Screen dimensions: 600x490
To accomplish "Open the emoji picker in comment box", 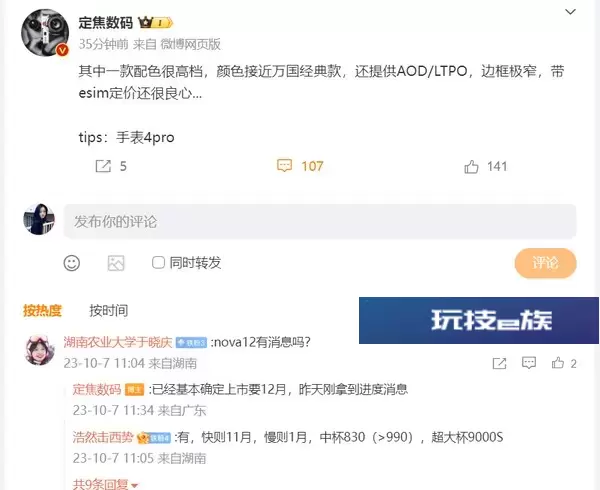I will tap(72, 263).
